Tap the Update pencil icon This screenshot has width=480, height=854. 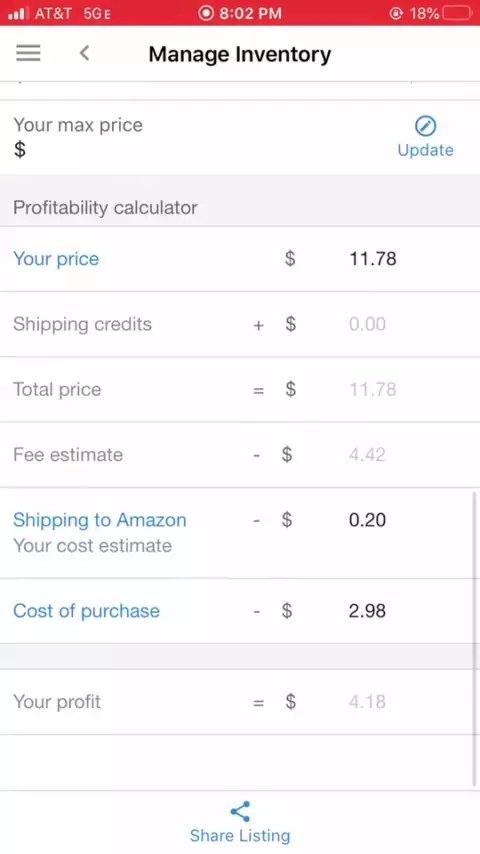click(x=425, y=126)
